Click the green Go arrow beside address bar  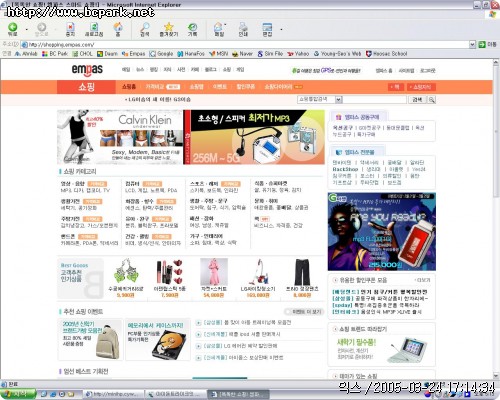pyautogui.click(x=482, y=44)
